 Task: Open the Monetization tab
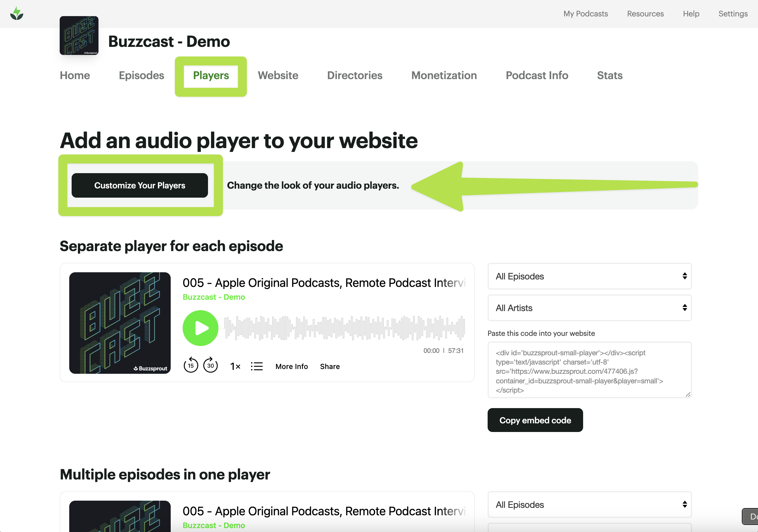(x=444, y=75)
